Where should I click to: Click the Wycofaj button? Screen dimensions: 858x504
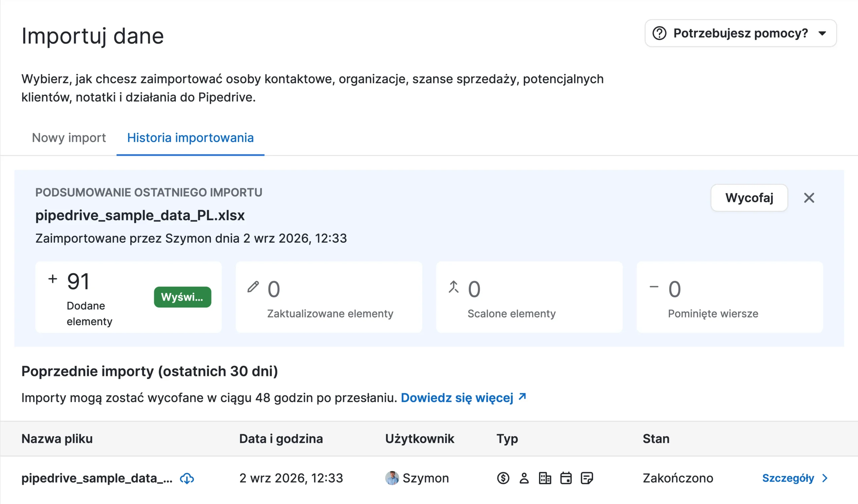(x=749, y=197)
